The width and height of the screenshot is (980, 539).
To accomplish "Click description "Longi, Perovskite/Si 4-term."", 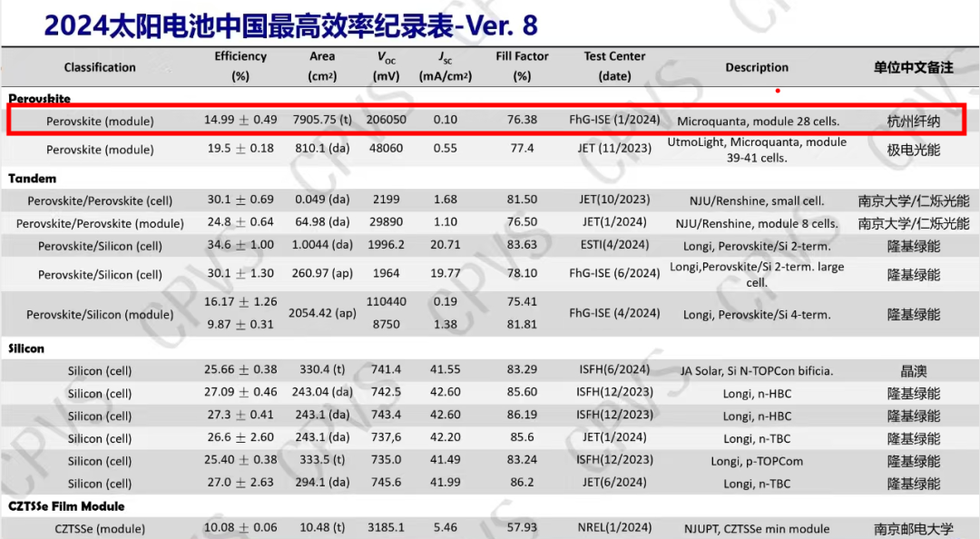I will click(757, 315).
